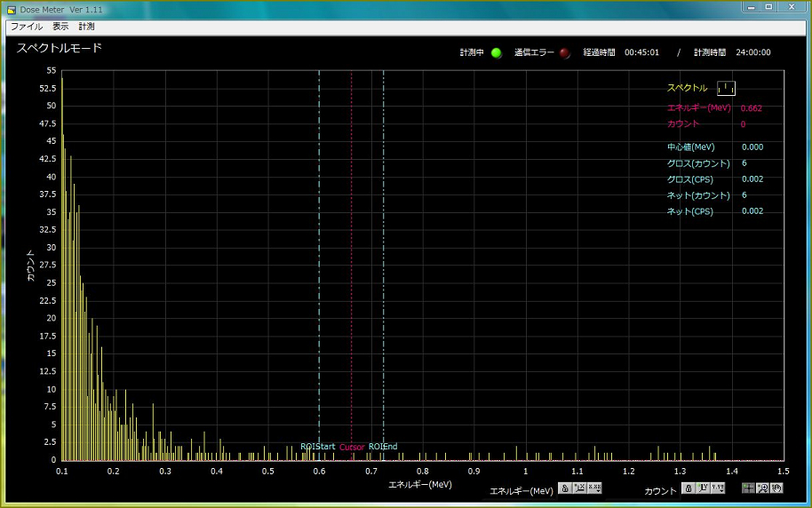Click the ROIEnd marker line label

click(x=383, y=447)
